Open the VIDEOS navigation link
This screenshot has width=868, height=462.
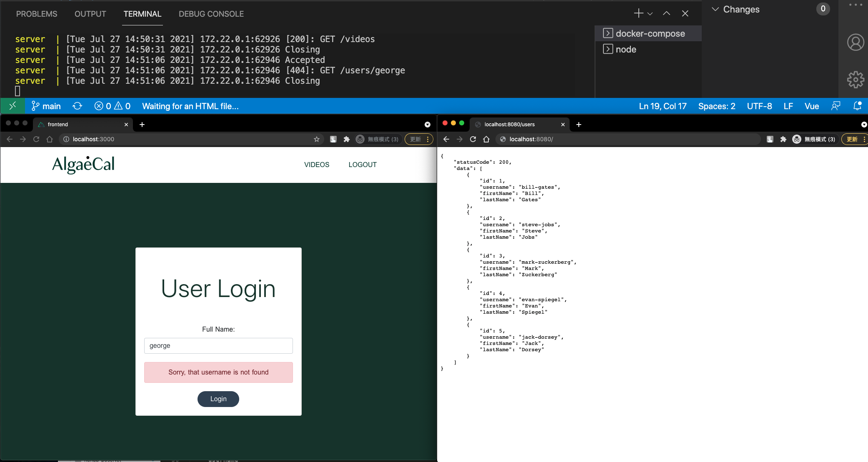pyautogui.click(x=317, y=165)
